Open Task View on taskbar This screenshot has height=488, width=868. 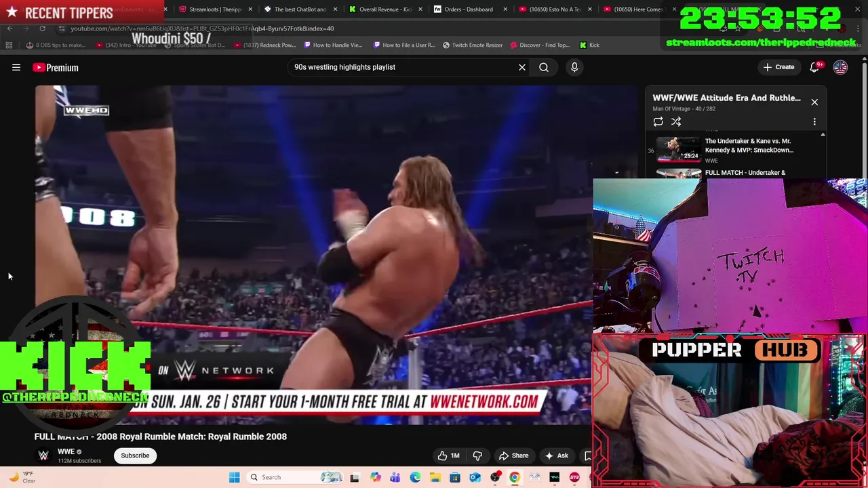[354, 477]
